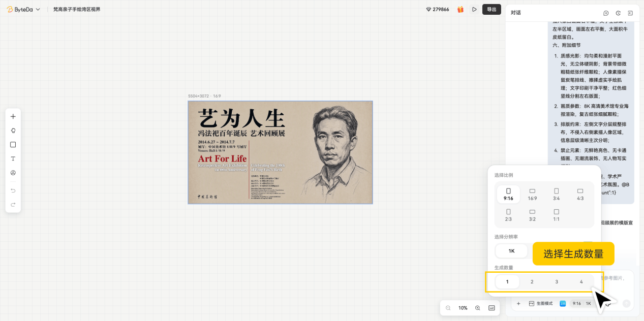
Task: Click the 10% zoom level
Action: tap(463, 308)
